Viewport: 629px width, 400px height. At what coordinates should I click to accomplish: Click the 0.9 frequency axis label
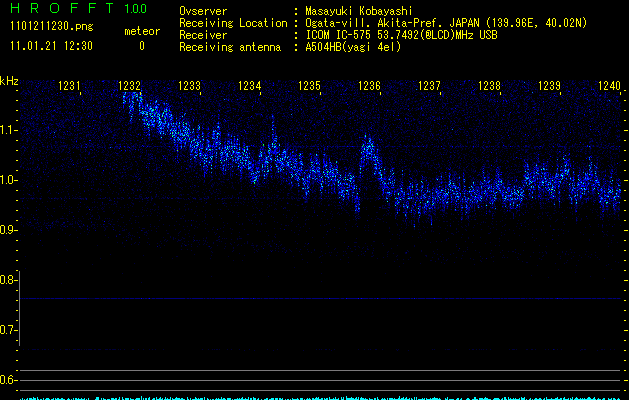point(9,230)
